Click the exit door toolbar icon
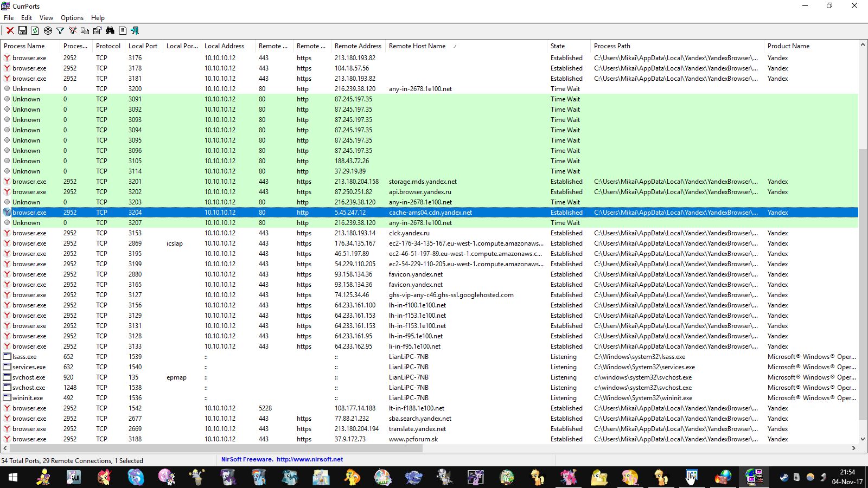Viewport: 868px width, 488px height. click(135, 30)
